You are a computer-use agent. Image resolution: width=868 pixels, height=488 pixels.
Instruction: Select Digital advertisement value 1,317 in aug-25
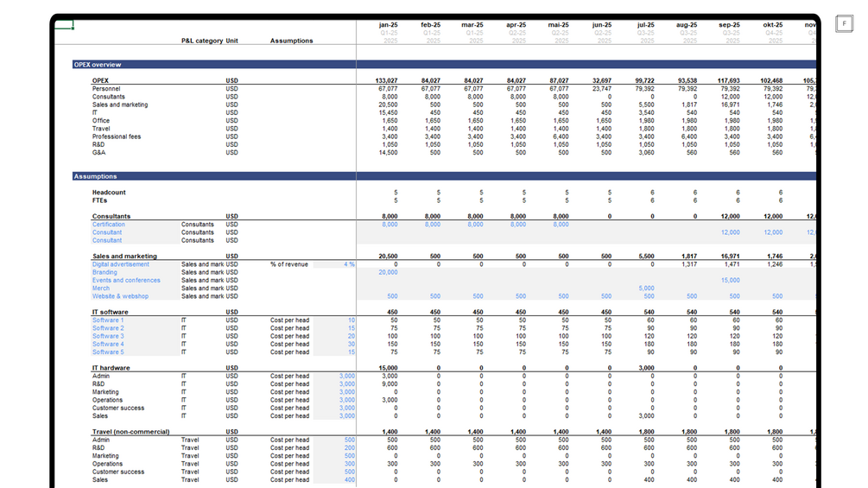[x=689, y=264]
